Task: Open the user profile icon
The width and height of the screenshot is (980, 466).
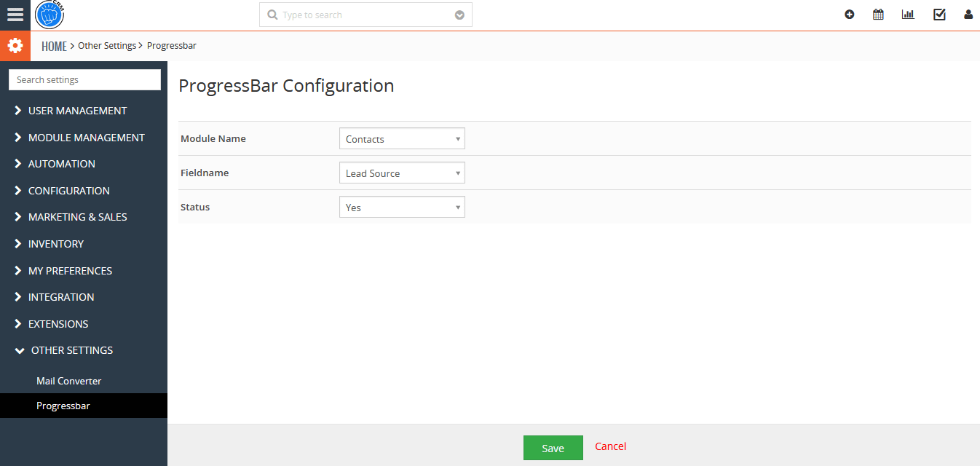Action: [x=968, y=15]
